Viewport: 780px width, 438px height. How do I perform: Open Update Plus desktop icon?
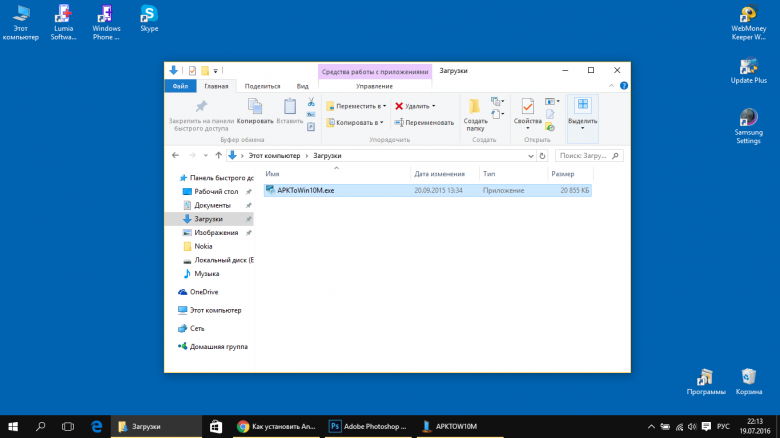748,71
